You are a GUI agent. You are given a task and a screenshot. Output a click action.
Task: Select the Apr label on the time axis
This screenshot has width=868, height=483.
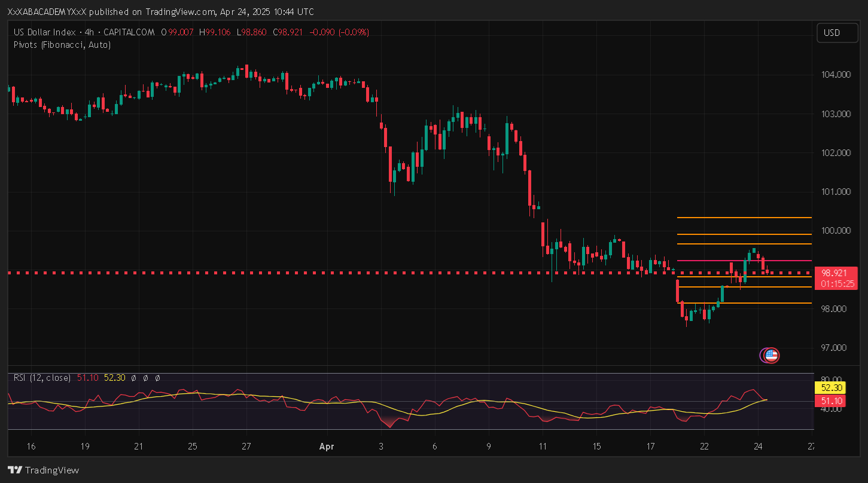click(x=327, y=446)
